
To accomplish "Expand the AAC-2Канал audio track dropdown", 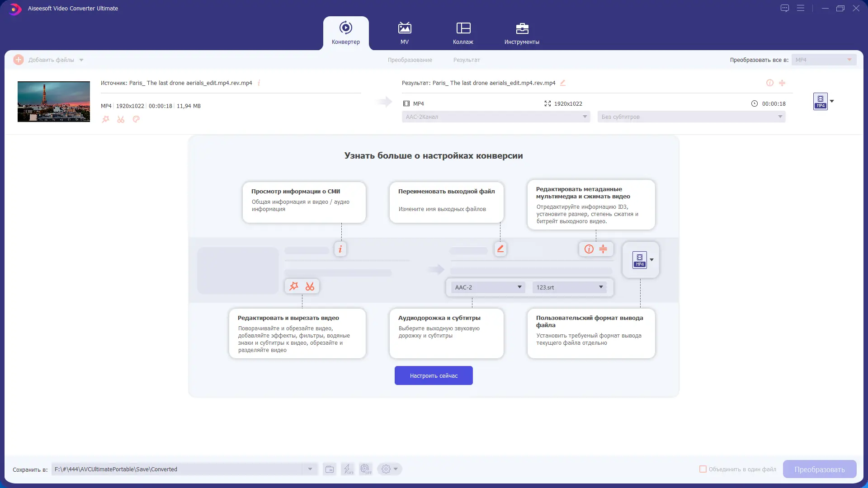I will [x=496, y=117].
